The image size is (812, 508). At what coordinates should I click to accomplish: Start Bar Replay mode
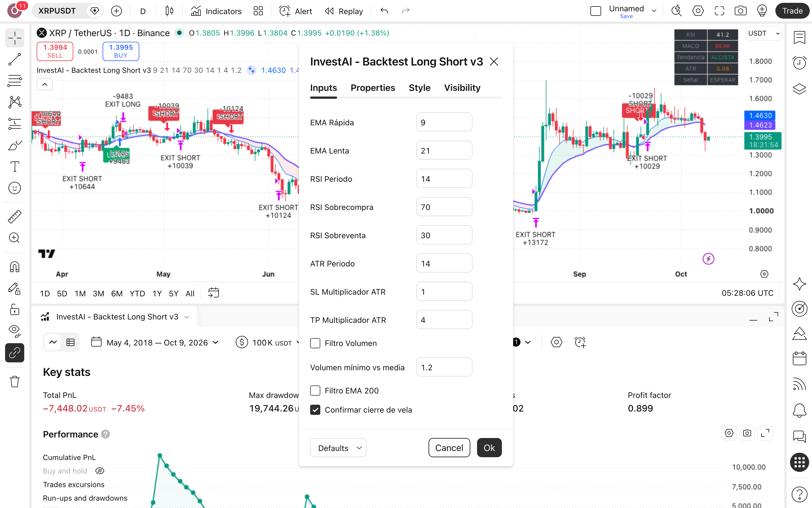(344, 11)
